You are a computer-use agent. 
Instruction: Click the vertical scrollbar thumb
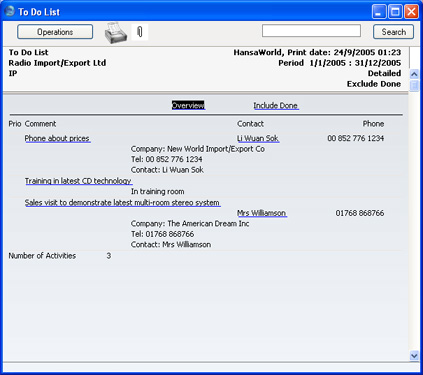pos(414,86)
